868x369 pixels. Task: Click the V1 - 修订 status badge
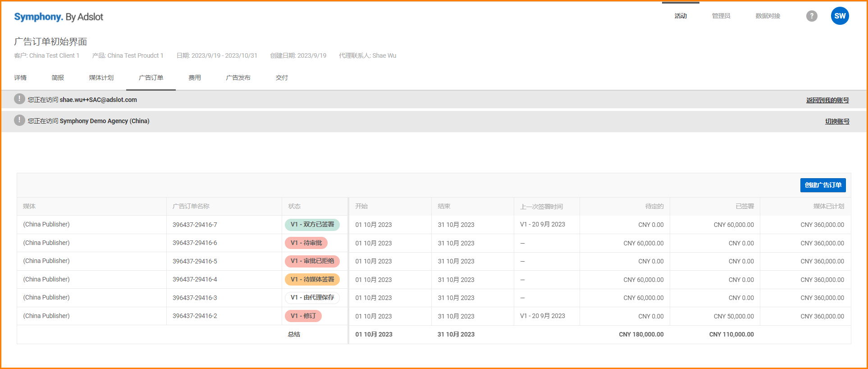303,316
